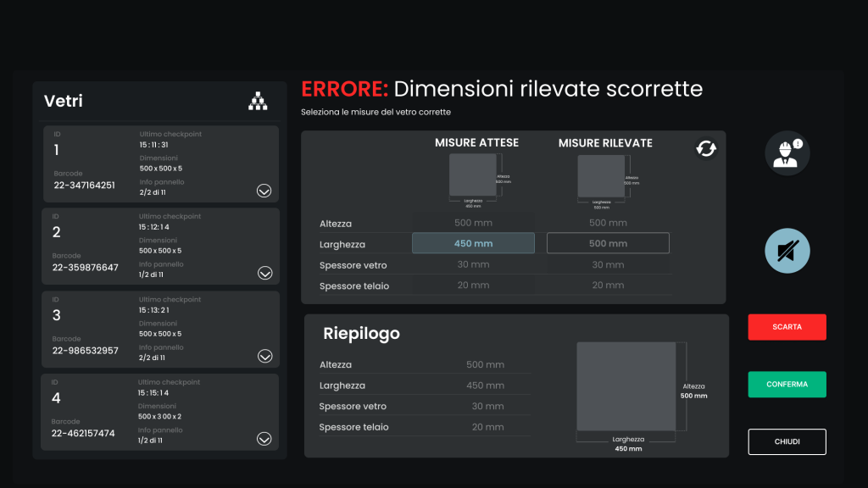Image resolution: width=868 pixels, height=488 pixels.
Task: Click the Vetri panel title
Action: click(64, 102)
